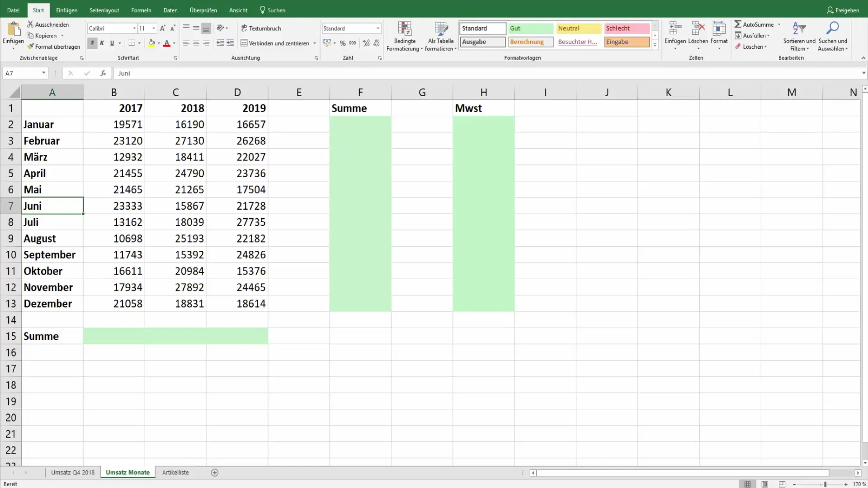The width and height of the screenshot is (868, 488).
Task: Align text left
Action: tap(186, 43)
